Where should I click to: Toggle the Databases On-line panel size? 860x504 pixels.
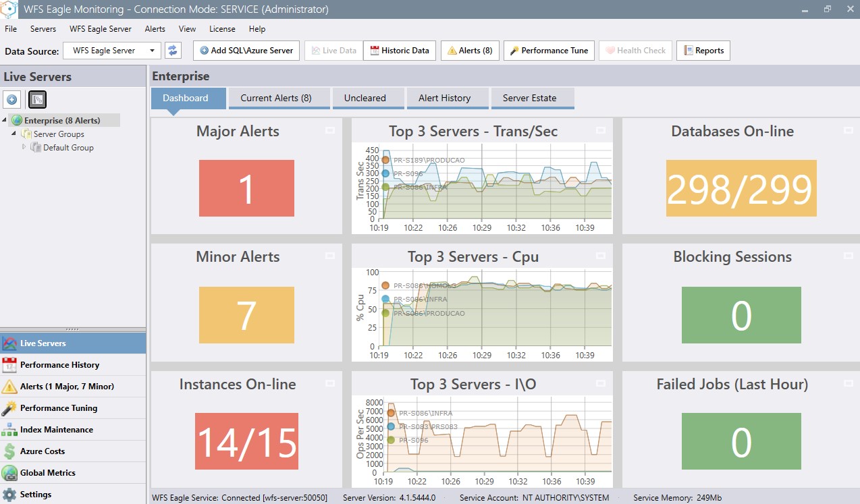click(849, 130)
